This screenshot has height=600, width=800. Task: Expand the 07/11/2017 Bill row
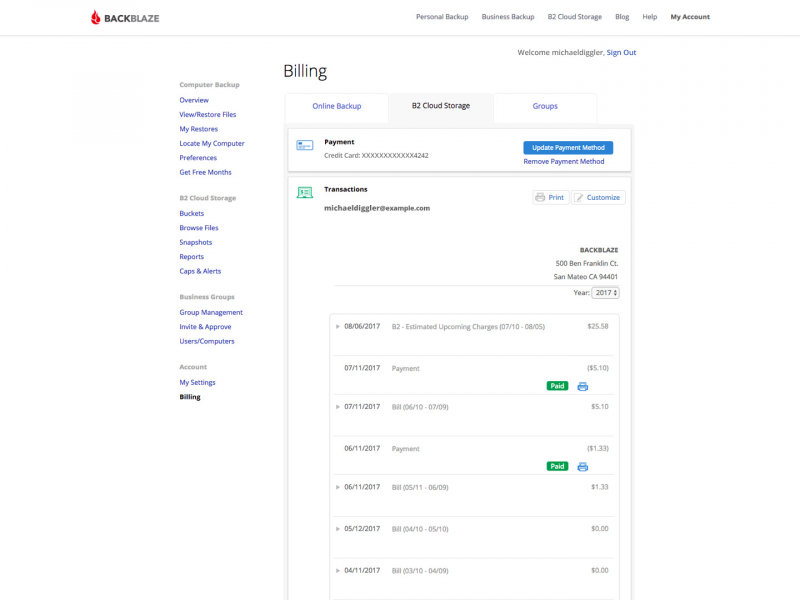338,407
